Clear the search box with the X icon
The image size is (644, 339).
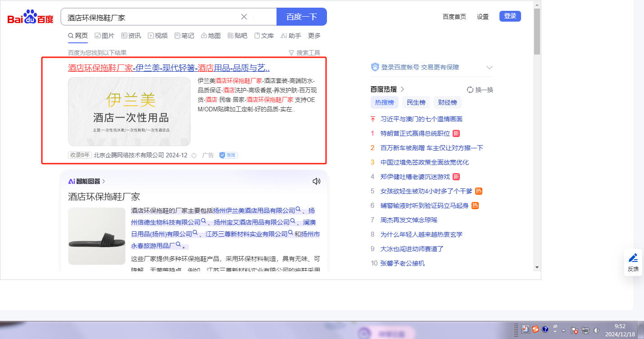pos(244,17)
